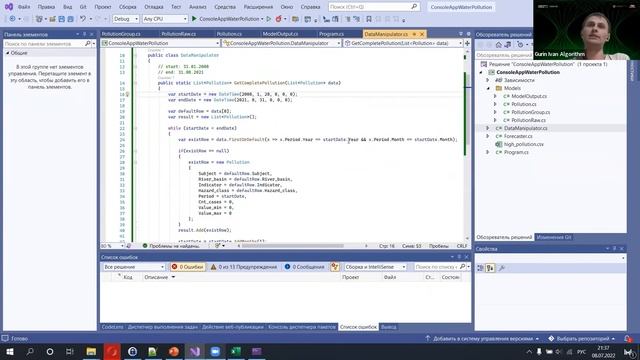Open Excel from the taskbar
Viewport: 640px width, 360px height.
point(236,351)
